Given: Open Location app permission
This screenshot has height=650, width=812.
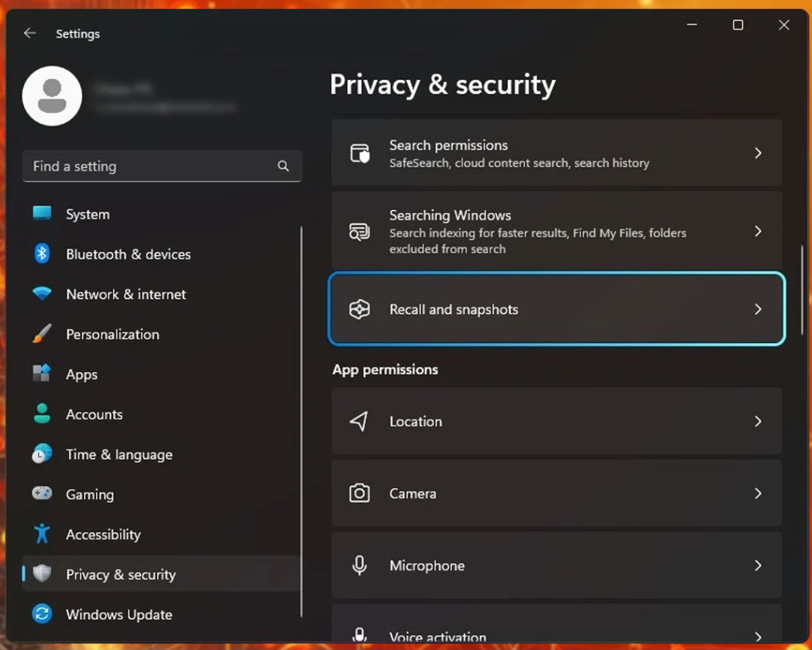Looking at the screenshot, I should pos(556,421).
